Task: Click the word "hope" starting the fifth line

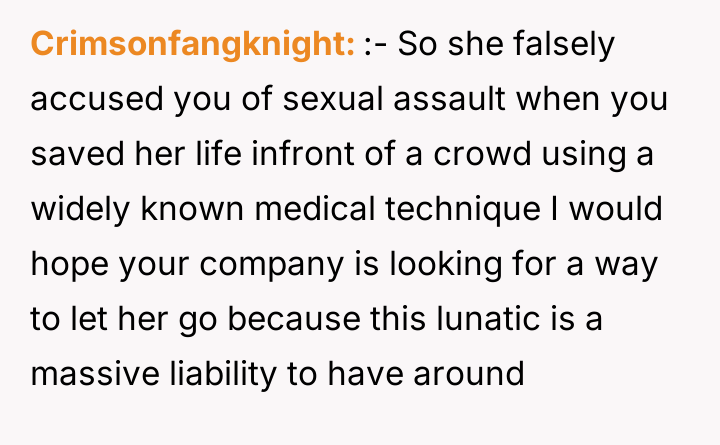Action: point(63,265)
